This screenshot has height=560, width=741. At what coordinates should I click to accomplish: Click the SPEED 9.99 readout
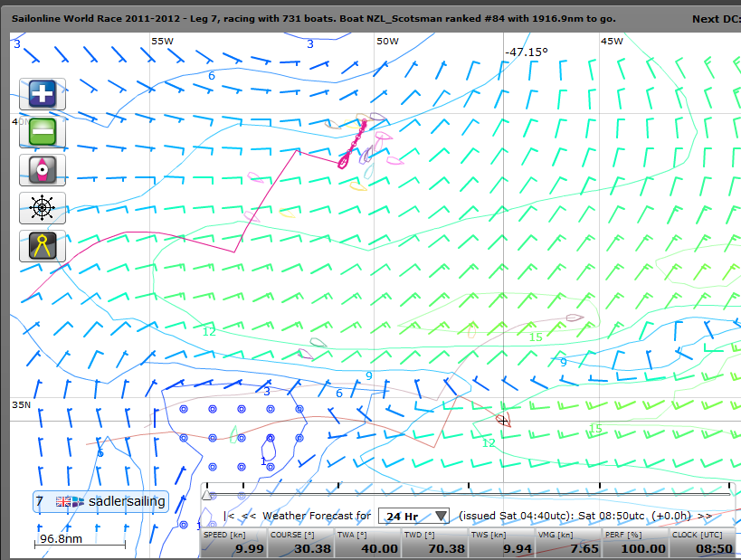233,543
